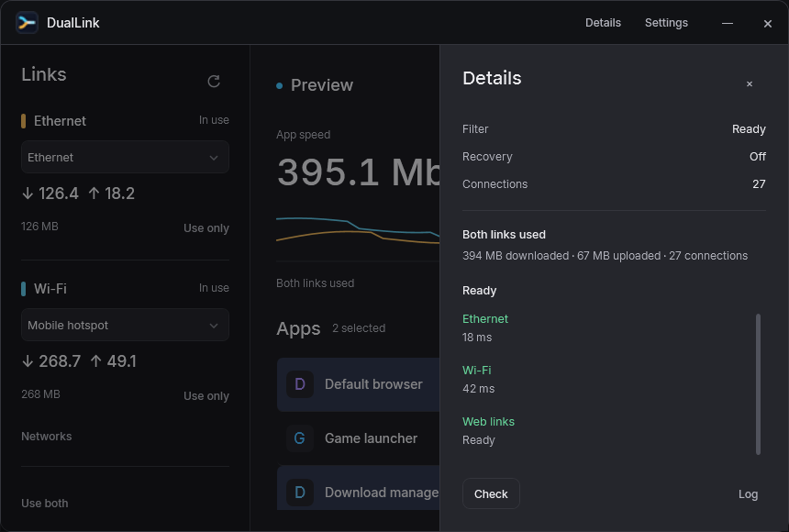Click the Ethernet upload speed 18.2

click(112, 194)
